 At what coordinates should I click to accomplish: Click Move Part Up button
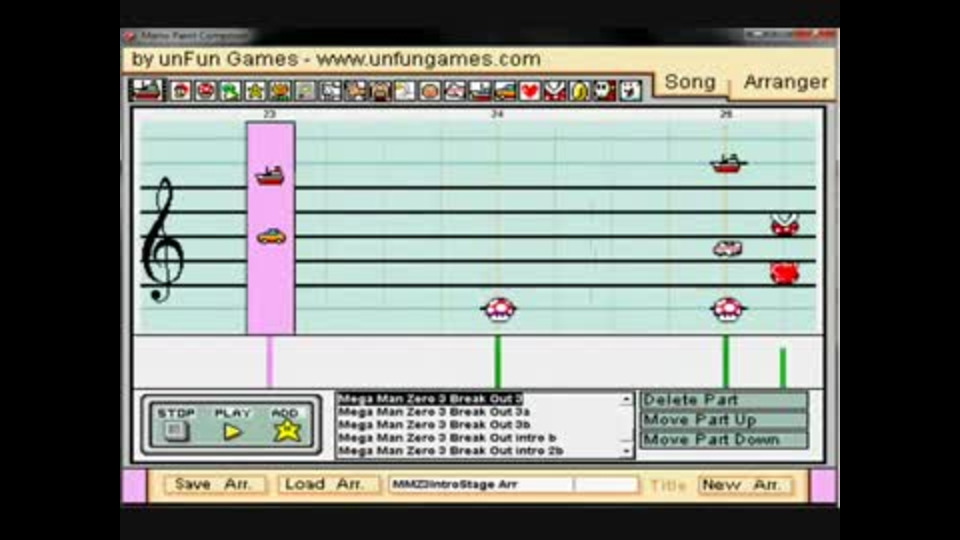[724, 420]
